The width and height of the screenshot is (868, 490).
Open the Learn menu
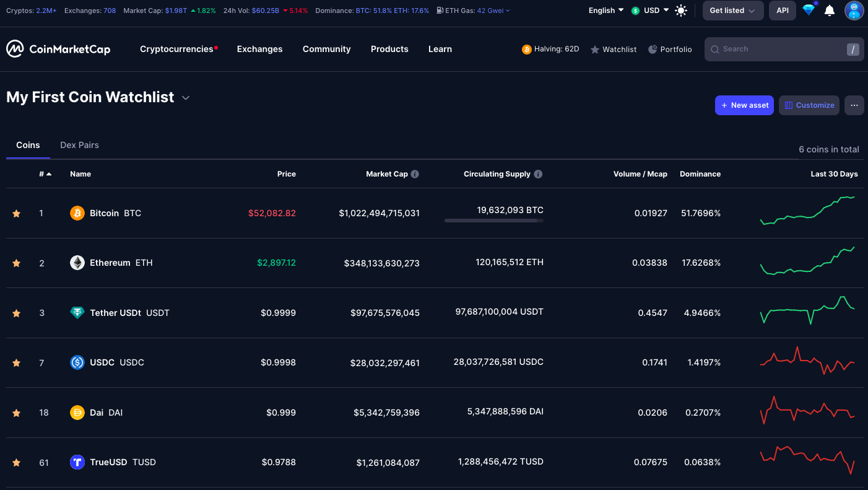pos(440,49)
